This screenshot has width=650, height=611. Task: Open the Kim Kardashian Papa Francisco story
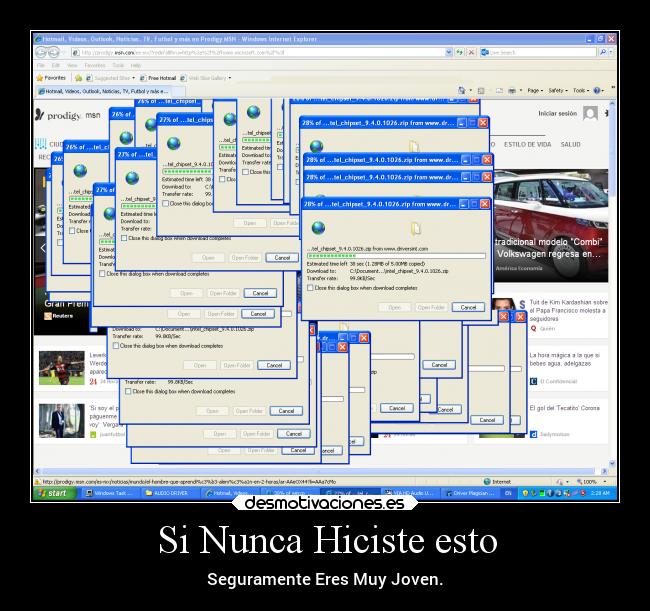568,310
